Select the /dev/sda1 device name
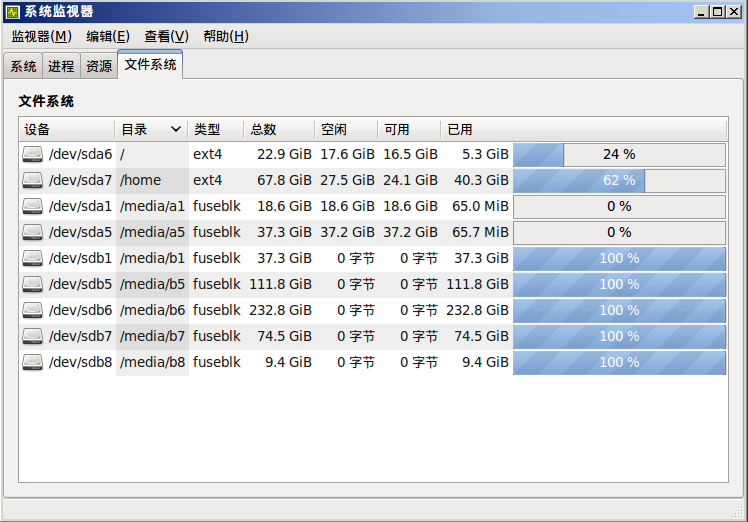Screen dimensions: 748x522 (80, 206)
